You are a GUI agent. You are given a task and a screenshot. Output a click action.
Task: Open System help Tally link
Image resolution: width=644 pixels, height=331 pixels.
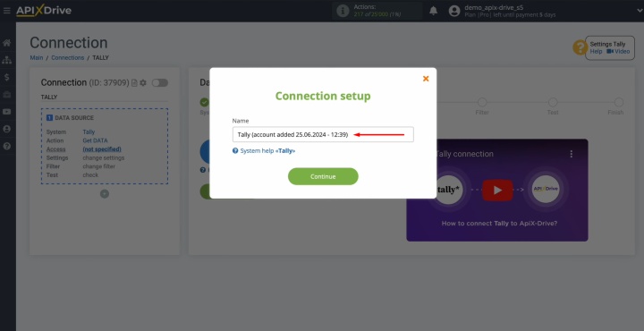pos(264,151)
